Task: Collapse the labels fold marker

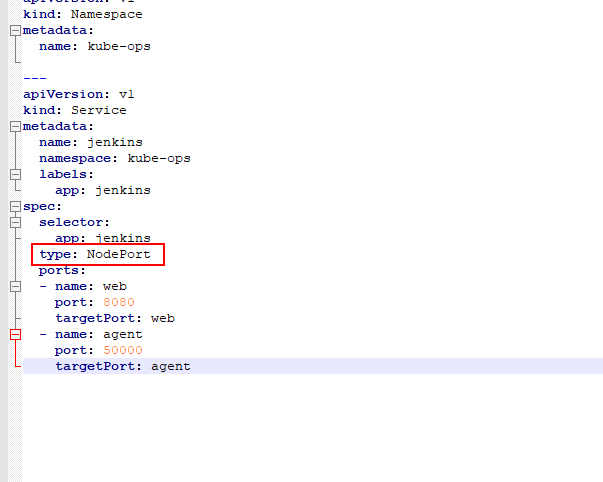Action: pyautogui.click(x=15, y=175)
